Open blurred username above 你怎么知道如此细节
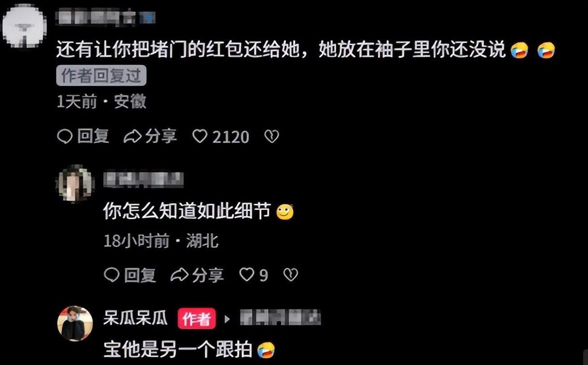 [143, 179]
